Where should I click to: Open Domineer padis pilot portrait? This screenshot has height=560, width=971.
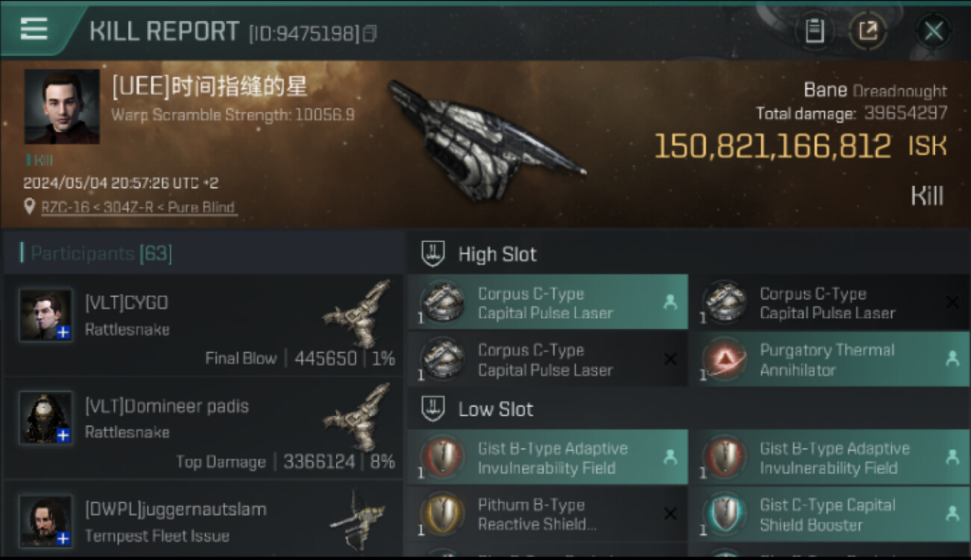[x=46, y=417]
